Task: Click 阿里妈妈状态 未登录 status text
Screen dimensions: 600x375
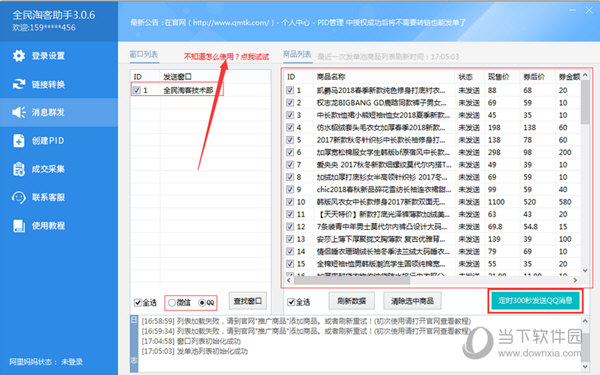Action: click(x=46, y=362)
